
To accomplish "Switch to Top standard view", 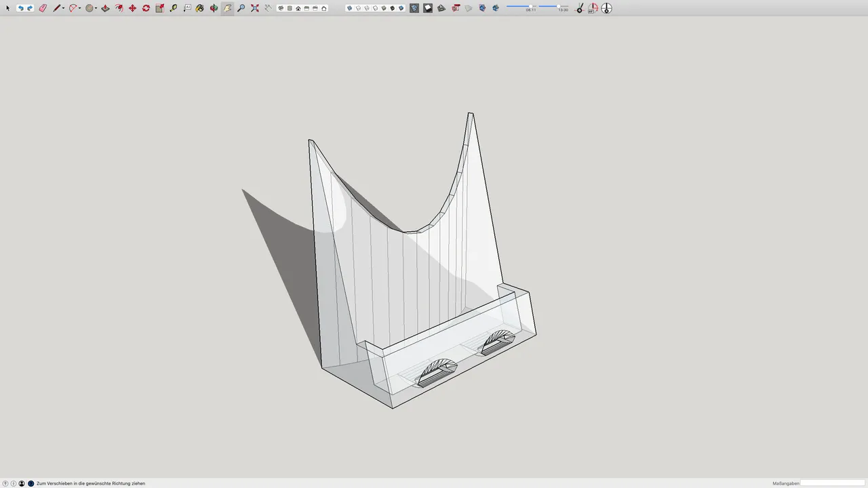I will click(290, 8).
